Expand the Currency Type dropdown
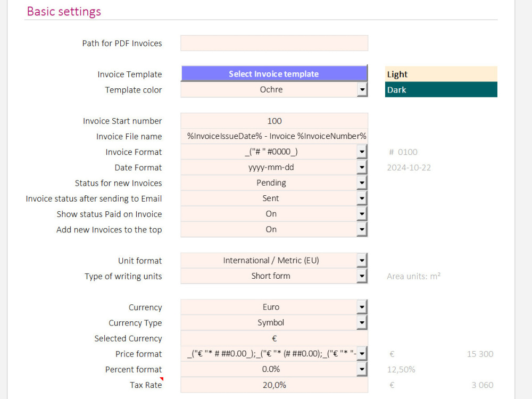 click(x=362, y=323)
